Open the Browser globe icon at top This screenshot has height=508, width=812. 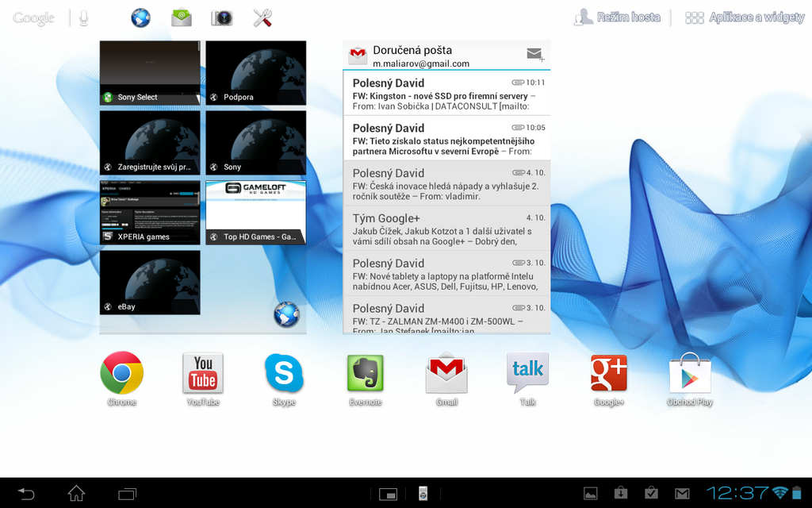click(x=140, y=17)
